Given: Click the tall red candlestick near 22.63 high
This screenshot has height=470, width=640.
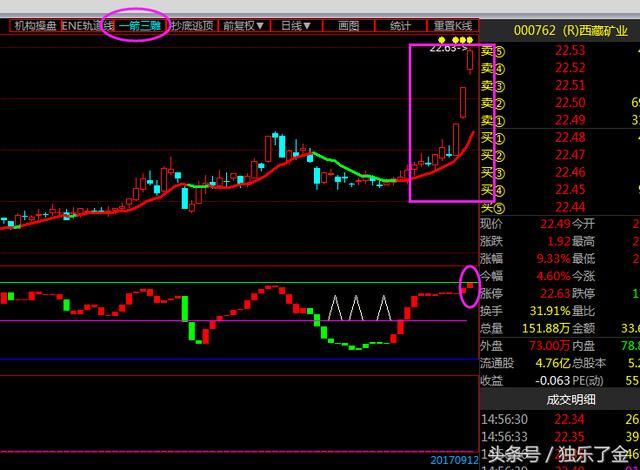Looking at the screenshot, I should click(463, 101).
